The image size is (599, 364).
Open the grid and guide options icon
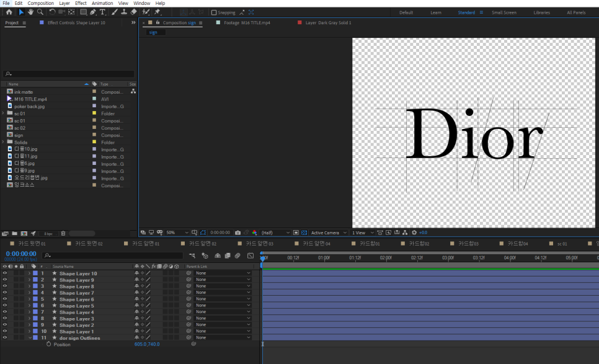pos(195,233)
